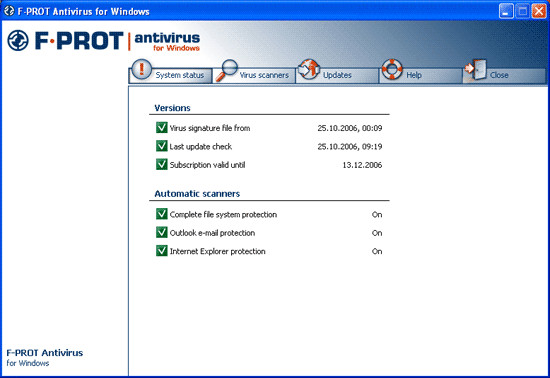Minimize the F-PROT window
The width and height of the screenshot is (550, 378).
[x=506, y=11]
